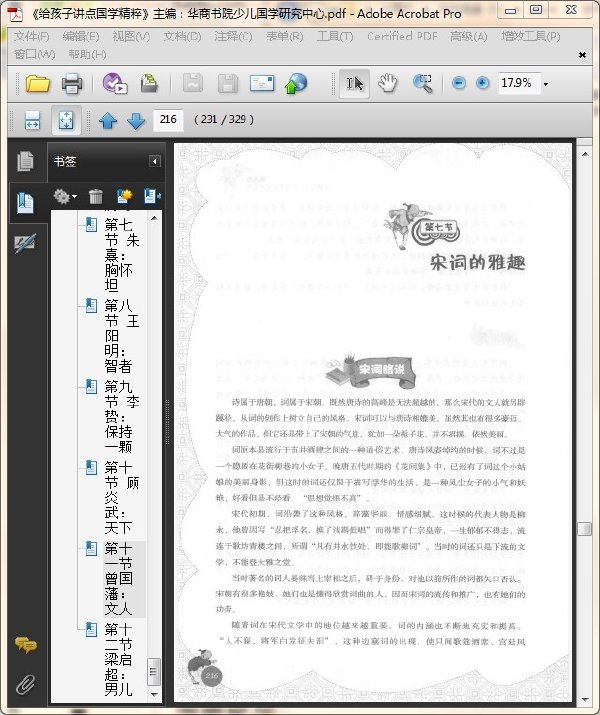
Task: Activate the Marquee Zoom magnifier tool
Action: 423,83
